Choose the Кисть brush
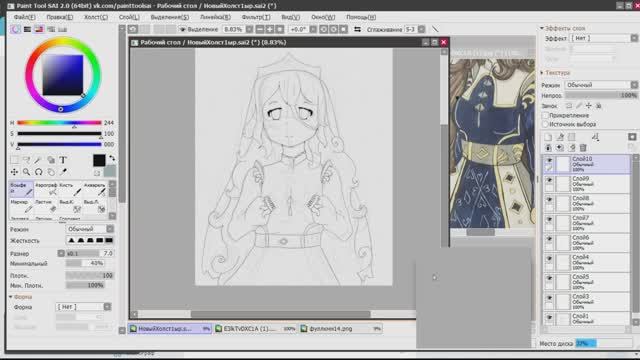The width and height of the screenshot is (640, 360). coord(70,189)
